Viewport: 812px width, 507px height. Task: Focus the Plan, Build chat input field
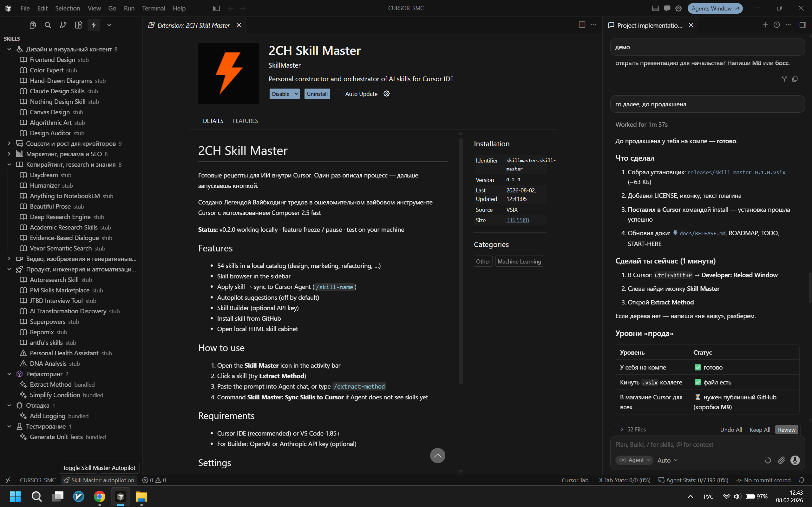[707, 444]
